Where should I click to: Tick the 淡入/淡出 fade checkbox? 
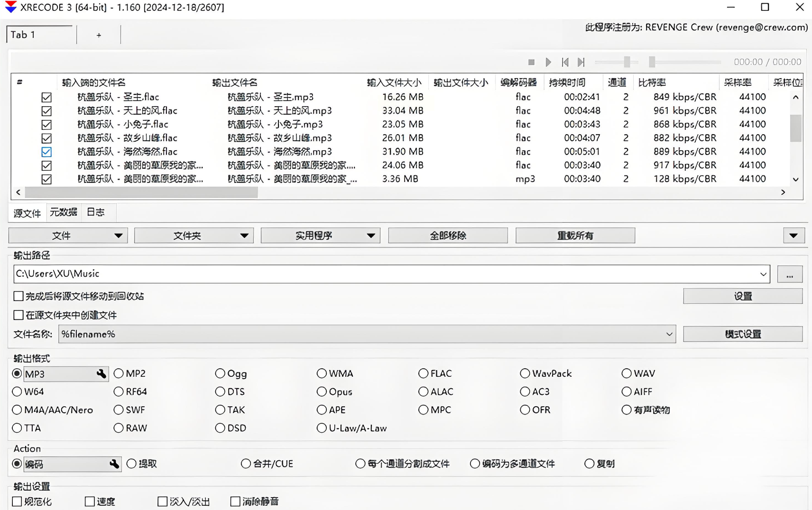(x=163, y=501)
